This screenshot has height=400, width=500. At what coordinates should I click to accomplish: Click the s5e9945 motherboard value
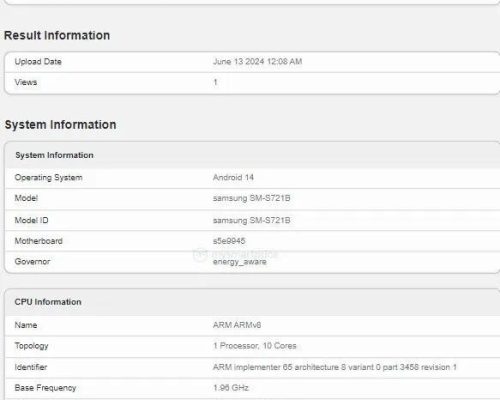click(x=229, y=241)
